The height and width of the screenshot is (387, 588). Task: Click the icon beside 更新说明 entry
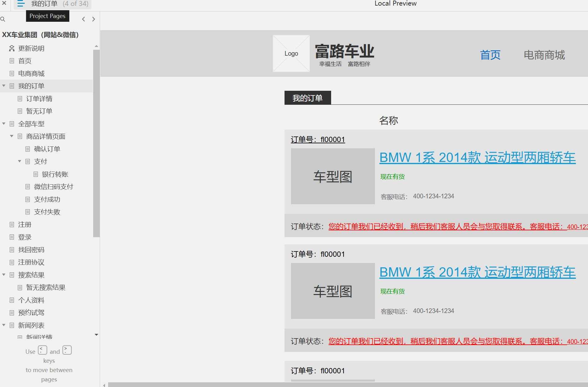pyautogui.click(x=11, y=48)
